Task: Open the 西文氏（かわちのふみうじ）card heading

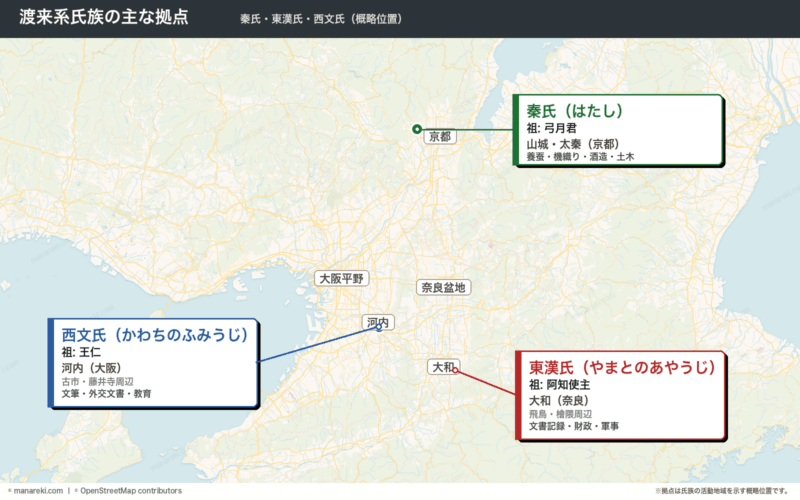Action: pos(155,335)
